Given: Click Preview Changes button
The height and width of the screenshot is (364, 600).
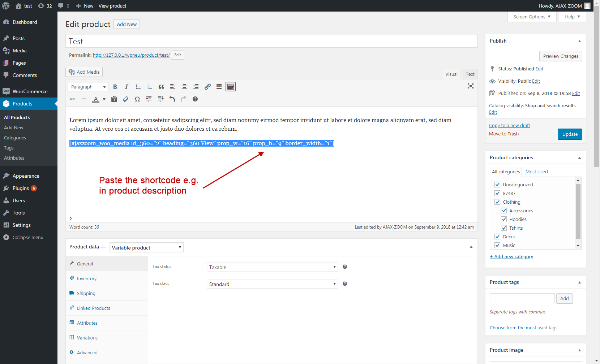Looking at the screenshot, I should tap(561, 56).
